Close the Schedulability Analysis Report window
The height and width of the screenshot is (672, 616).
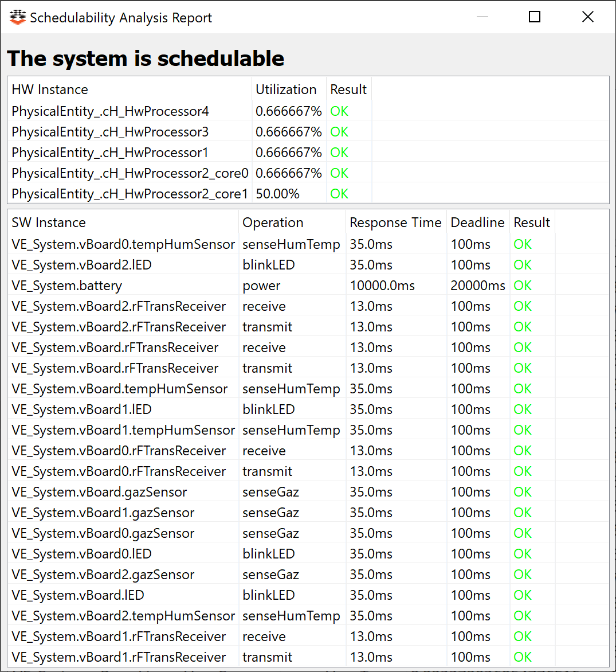tap(588, 17)
